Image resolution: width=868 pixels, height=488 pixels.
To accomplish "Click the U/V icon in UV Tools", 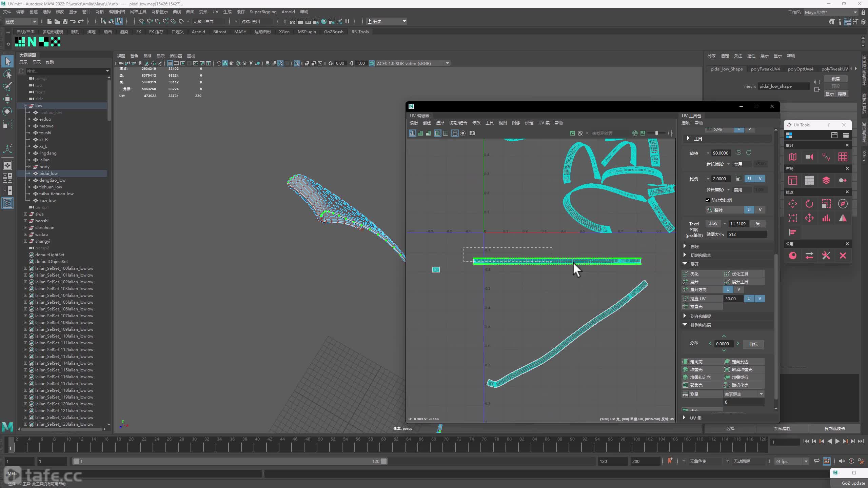I will pyautogui.click(x=826, y=157).
